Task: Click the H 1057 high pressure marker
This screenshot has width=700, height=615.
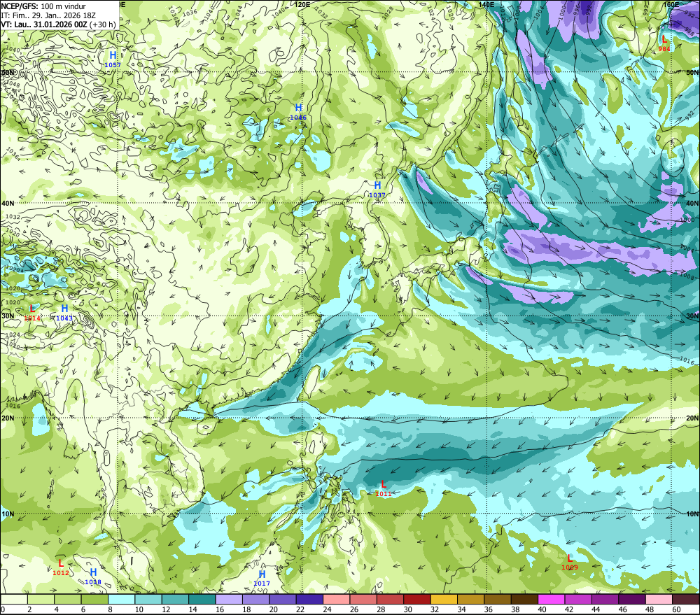Action: tap(113, 59)
